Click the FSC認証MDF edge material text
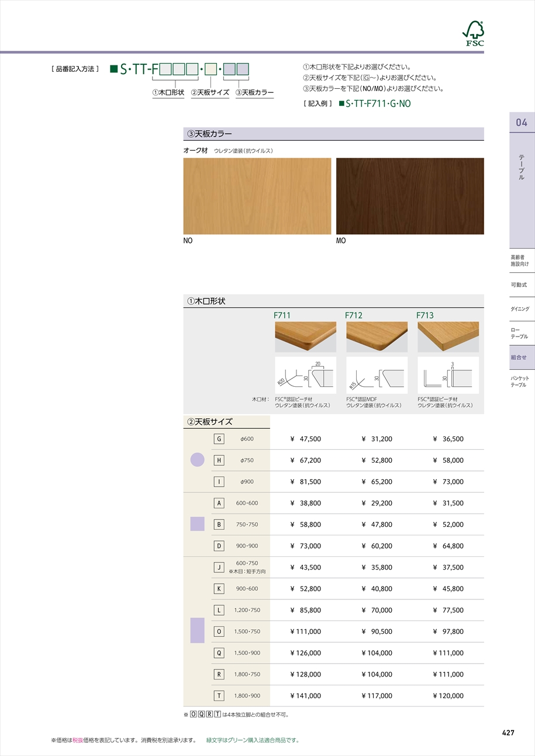Viewport: 535px width, 756px height. (x=361, y=400)
